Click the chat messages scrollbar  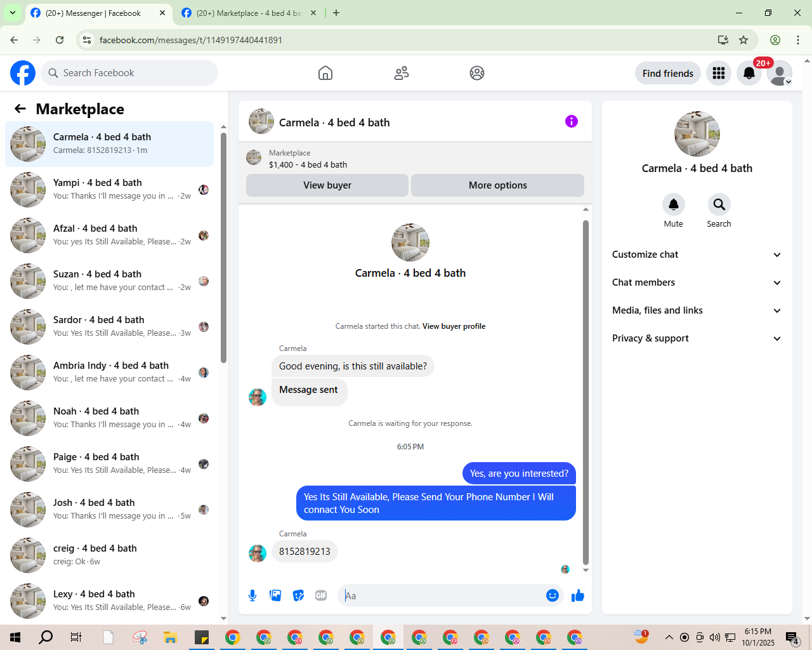[586, 392]
